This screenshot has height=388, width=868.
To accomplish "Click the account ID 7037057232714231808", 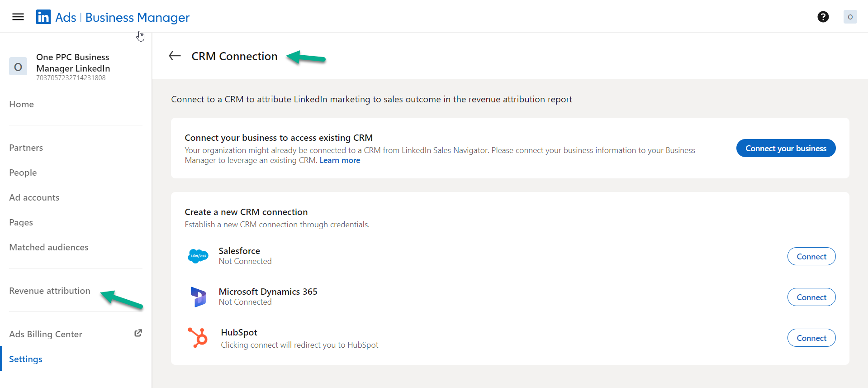I will (x=71, y=78).
